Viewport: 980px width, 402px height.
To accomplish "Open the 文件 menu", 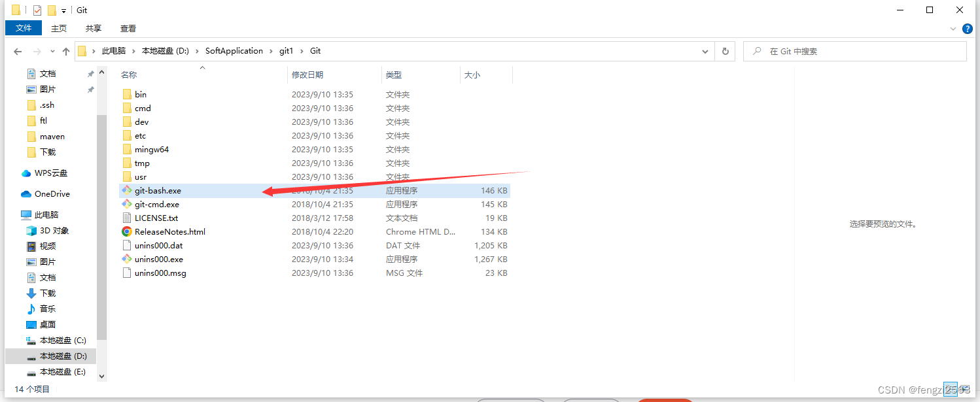I will (x=23, y=28).
